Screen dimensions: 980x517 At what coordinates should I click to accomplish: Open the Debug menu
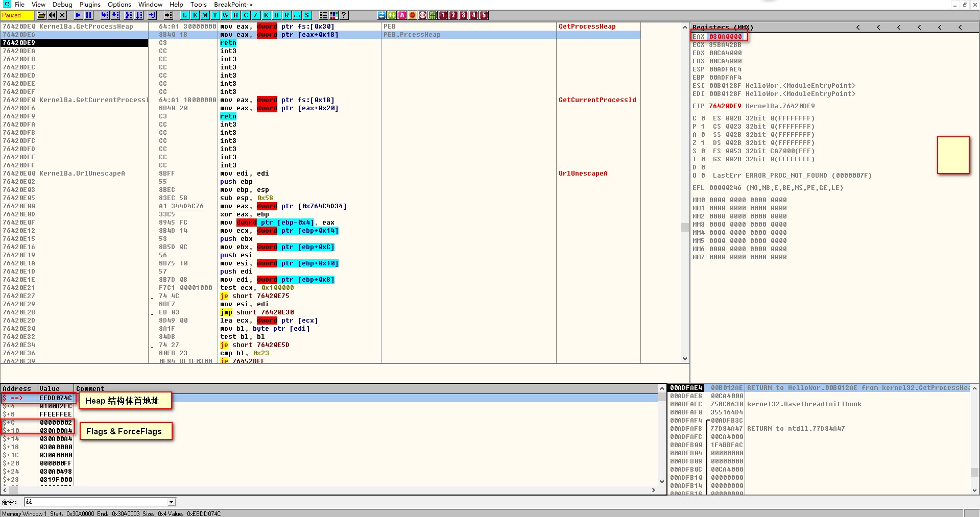pyautogui.click(x=62, y=5)
